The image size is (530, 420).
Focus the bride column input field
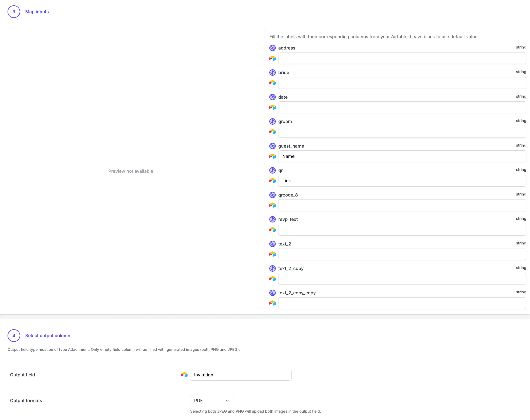(402, 83)
